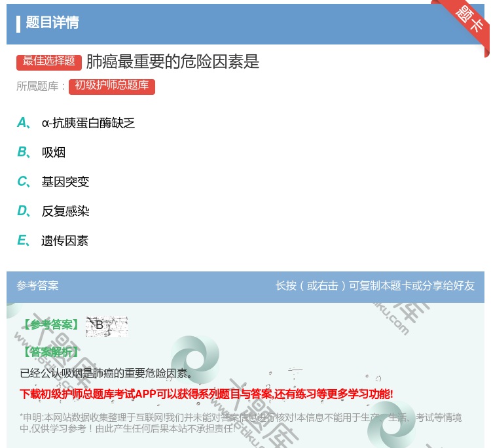Viewport: 491px width, 448px height.
Task: Click the 参考答案 section header
Action: [x=37, y=286]
